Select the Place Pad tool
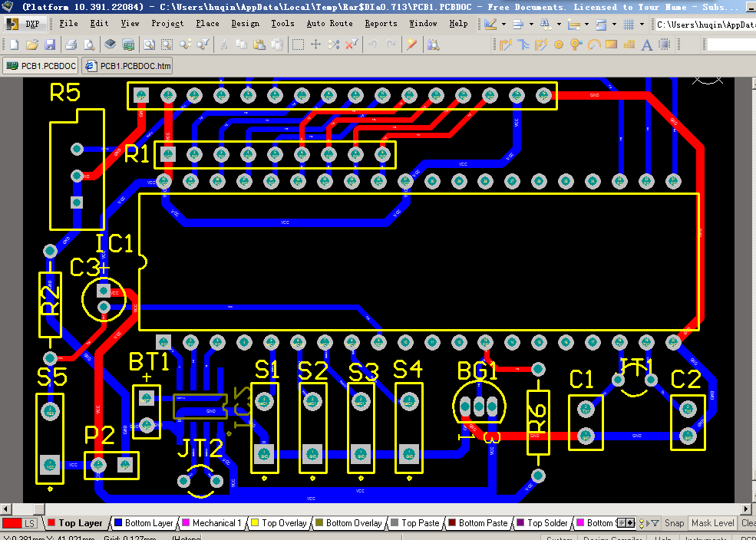This screenshot has width=756, height=540. tap(559, 44)
